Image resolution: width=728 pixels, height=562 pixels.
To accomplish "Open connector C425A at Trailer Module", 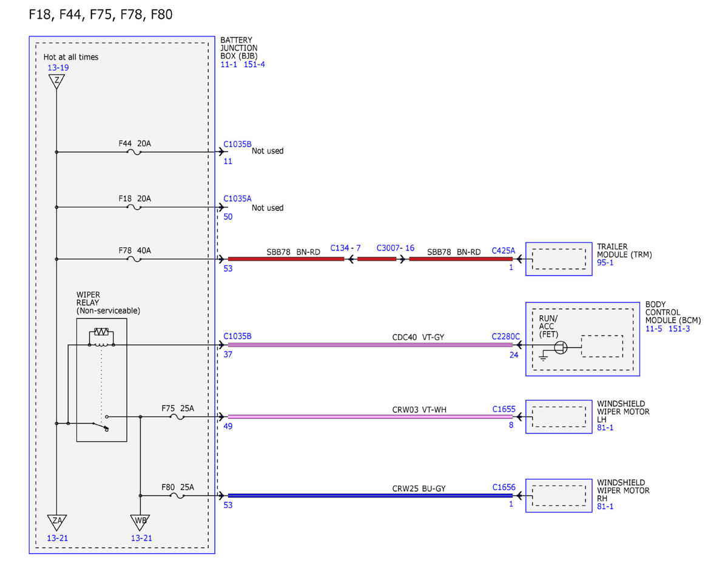I will click(x=504, y=250).
